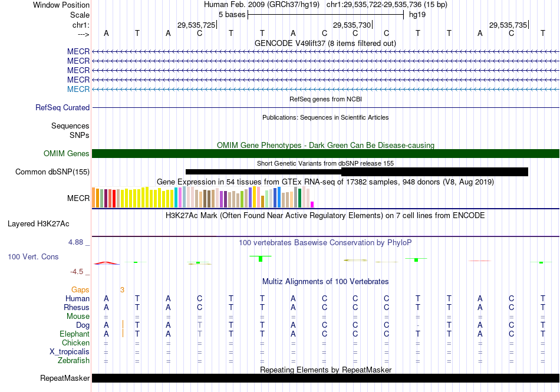Open Short Genetic Variants from dbSNP title
Image resolution: width=560 pixels, height=392 pixels.
coord(325,163)
